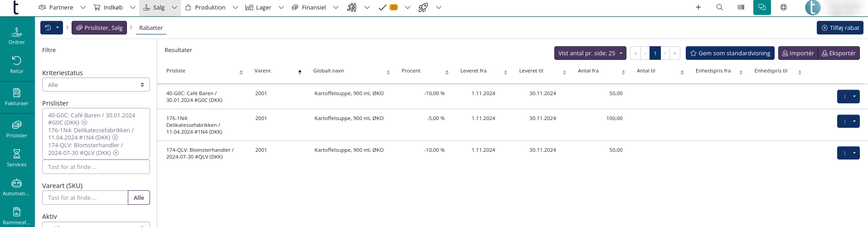Open the chat messages icon
This screenshot has width=868, height=227.
click(x=762, y=7)
